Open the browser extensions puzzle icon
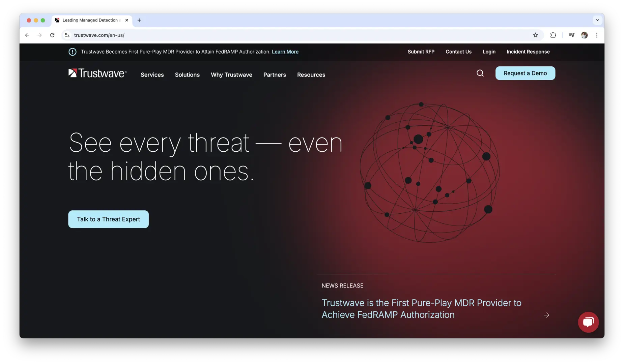624x364 pixels. click(553, 35)
